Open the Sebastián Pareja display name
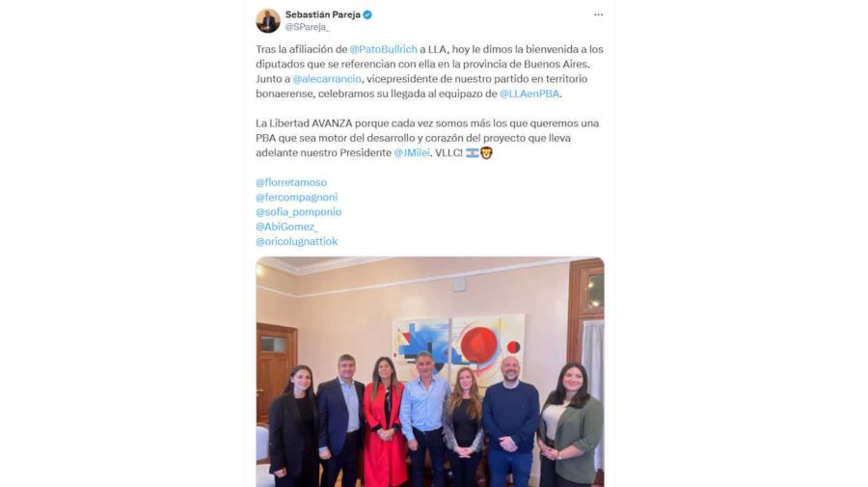The image size is (868, 487). coord(323,14)
